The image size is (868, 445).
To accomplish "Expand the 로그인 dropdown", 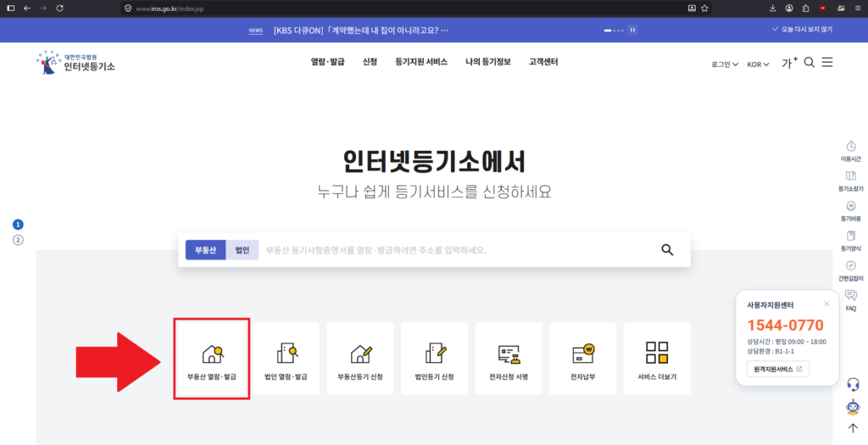I will 726,64.
